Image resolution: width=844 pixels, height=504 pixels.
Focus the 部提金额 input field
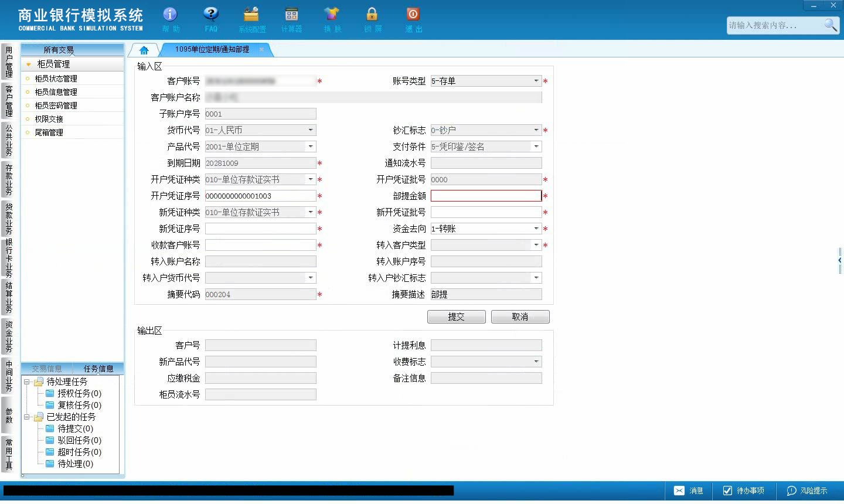[x=486, y=196]
